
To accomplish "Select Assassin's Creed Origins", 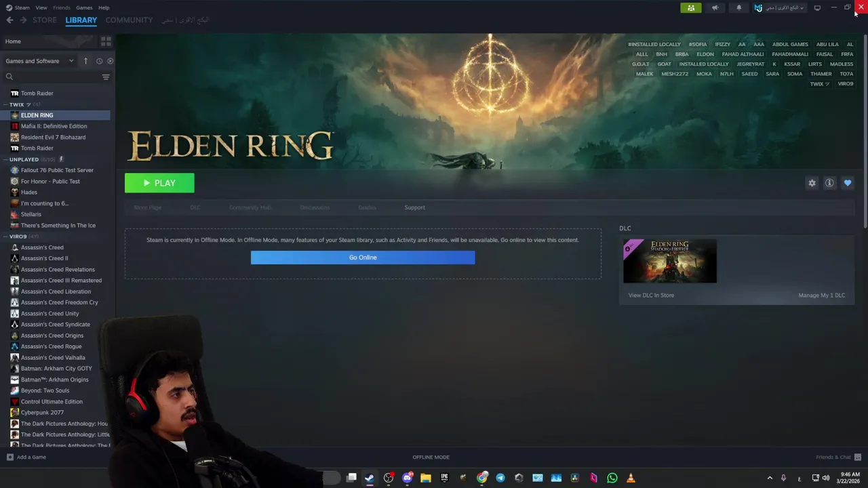I will click(x=52, y=335).
